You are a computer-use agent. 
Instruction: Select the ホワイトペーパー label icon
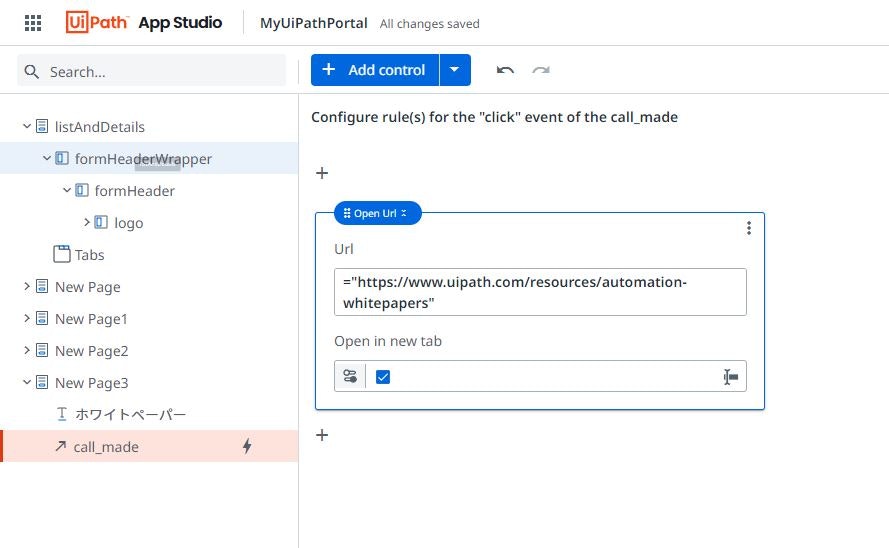[62, 414]
